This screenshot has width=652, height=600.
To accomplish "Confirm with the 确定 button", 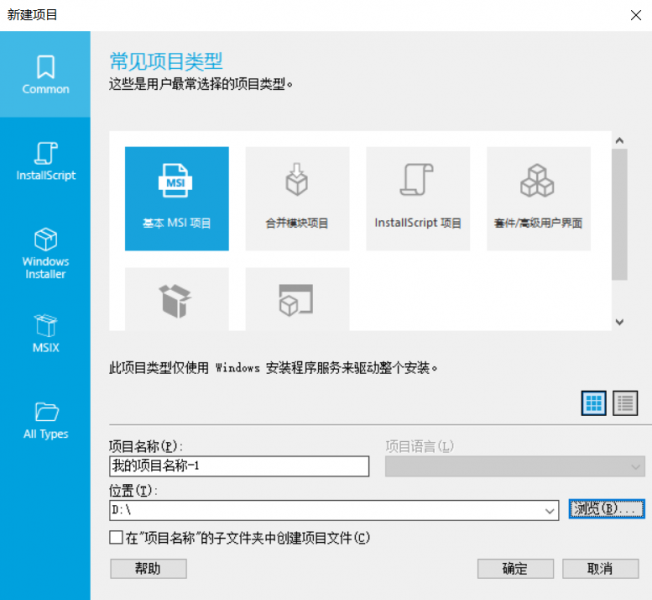I will tap(515, 568).
